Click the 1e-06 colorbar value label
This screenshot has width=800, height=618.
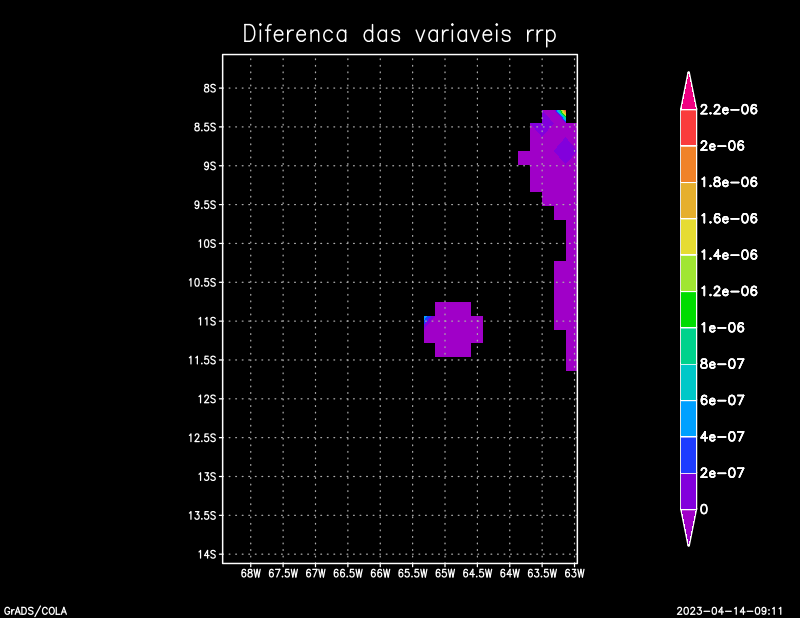click(722, 327)
